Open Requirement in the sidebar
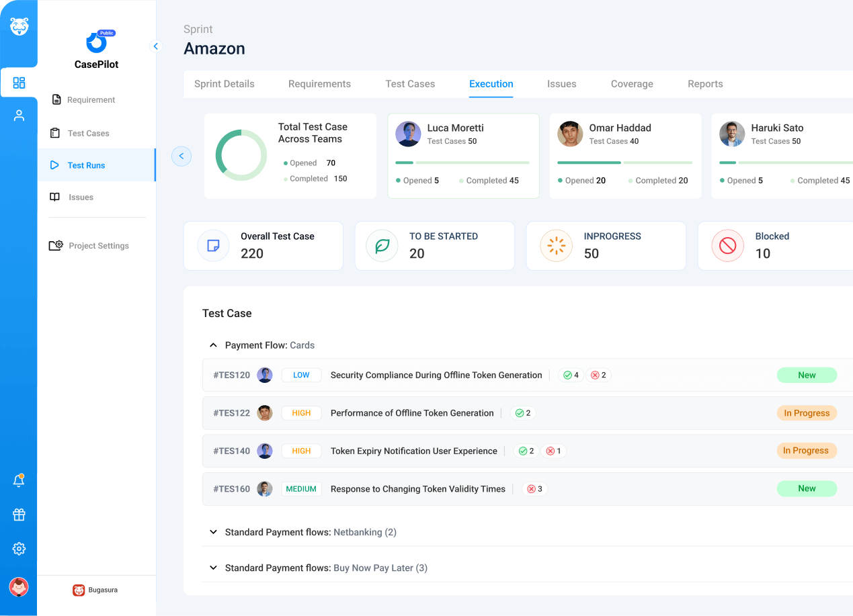The height and width of the screenshot is (616, 853). click(91, 100)
